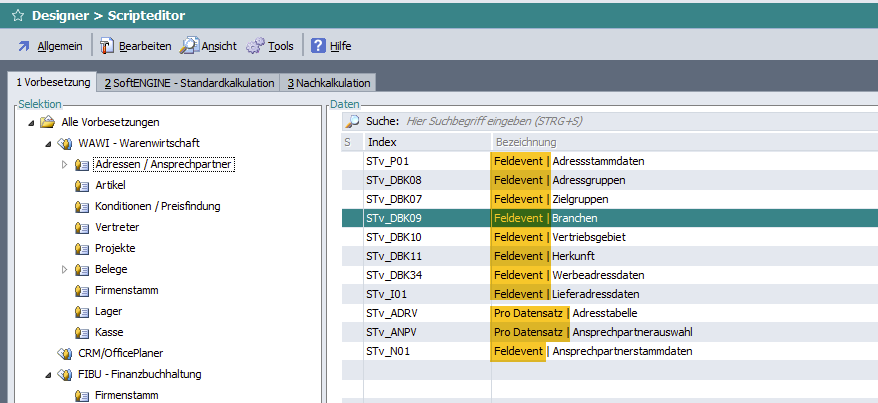This screenshot has height=403, width=878.
Task: Click the Pro Datensatz tag for Adresstabelle
Action: (528, 313)
